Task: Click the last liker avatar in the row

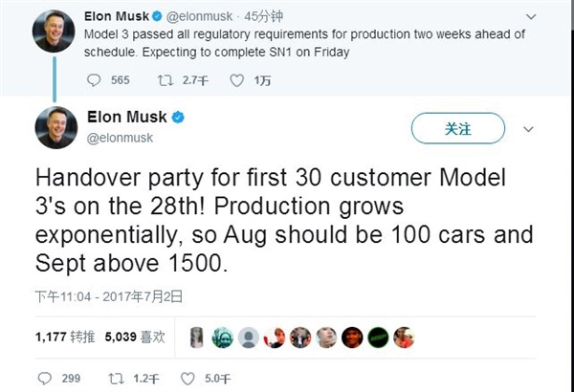Action: click(405, 337)
